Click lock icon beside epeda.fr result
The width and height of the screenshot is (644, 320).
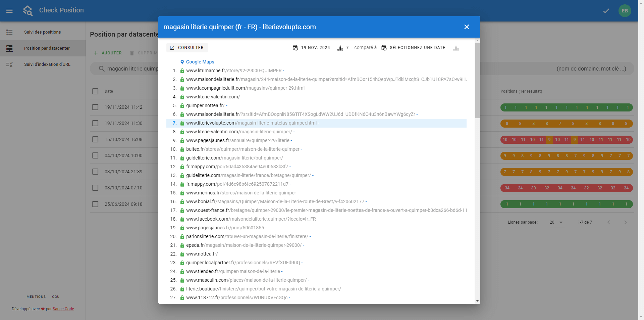pyautogui.click(x=182, y=245)
